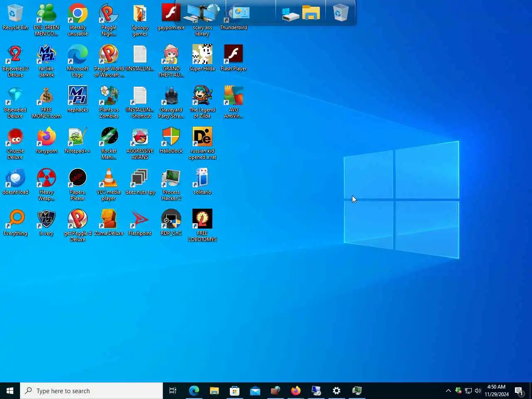Click the Firefox icon on the taskbar
This screenshot has height=399, width=532.
296,391
